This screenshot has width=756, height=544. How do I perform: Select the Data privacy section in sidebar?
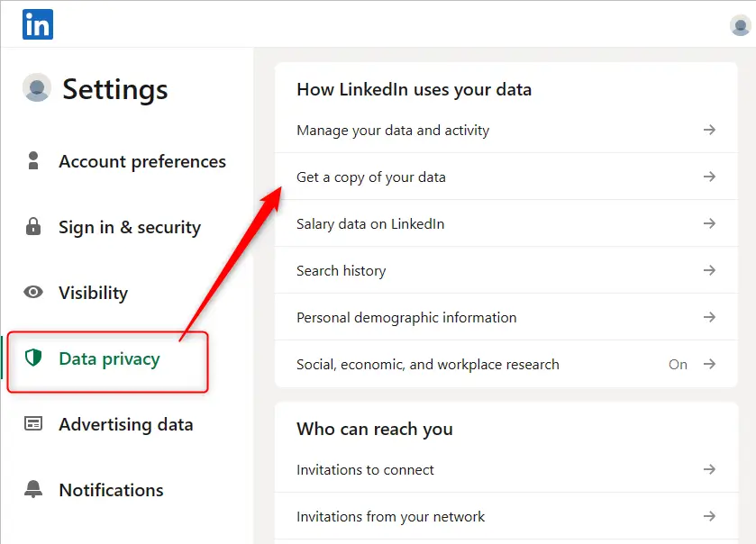point(107,358)
